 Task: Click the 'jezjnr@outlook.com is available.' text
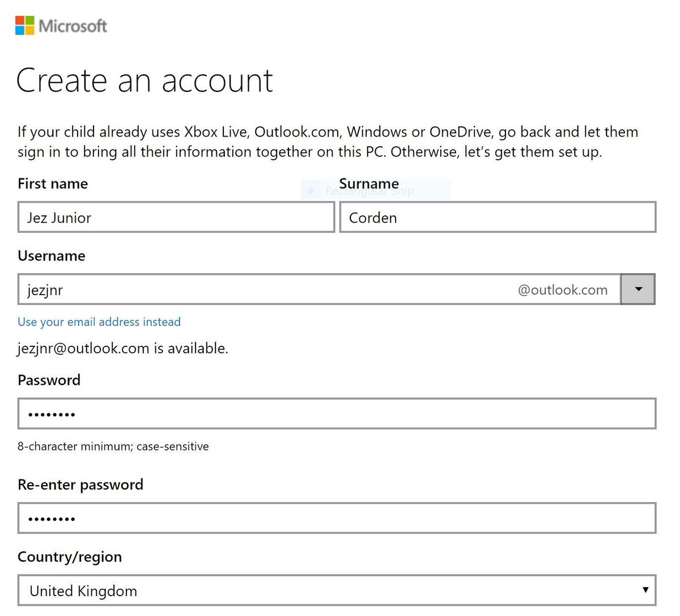123,349
